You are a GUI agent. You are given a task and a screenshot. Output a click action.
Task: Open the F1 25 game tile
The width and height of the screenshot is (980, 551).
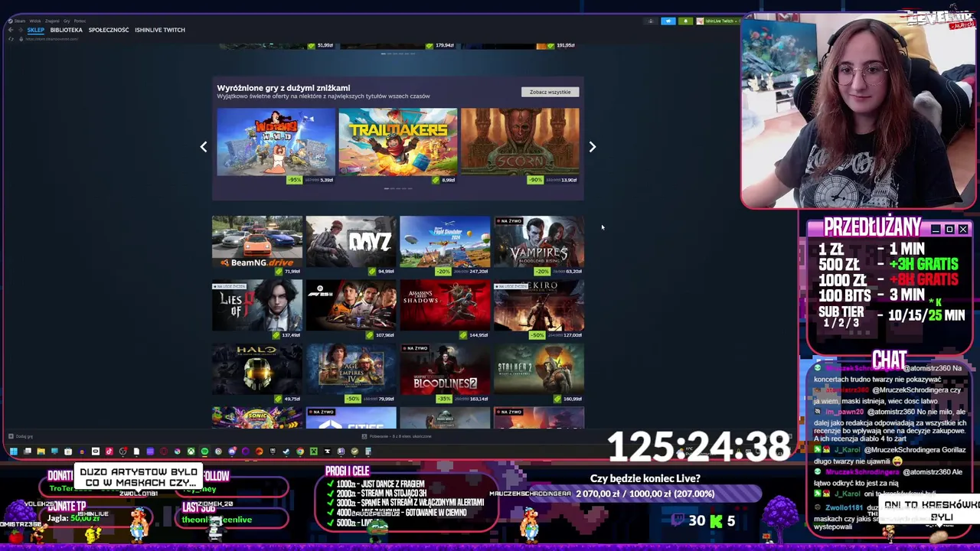click(x=351, y=309)
